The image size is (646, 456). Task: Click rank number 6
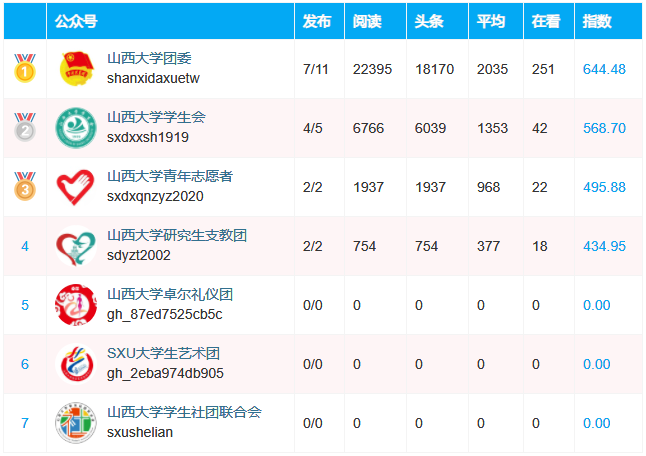pyautogui.click(x=25, y=364)
